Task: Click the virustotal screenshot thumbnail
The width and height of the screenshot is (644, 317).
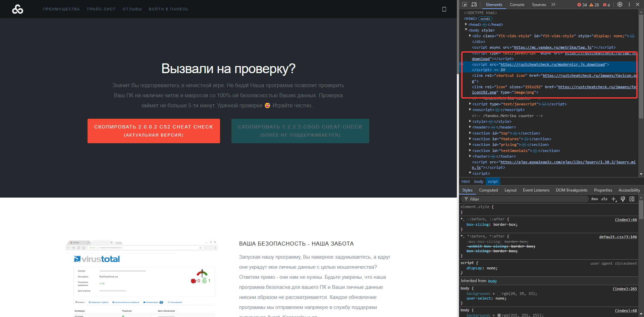Action: point(142,278)
